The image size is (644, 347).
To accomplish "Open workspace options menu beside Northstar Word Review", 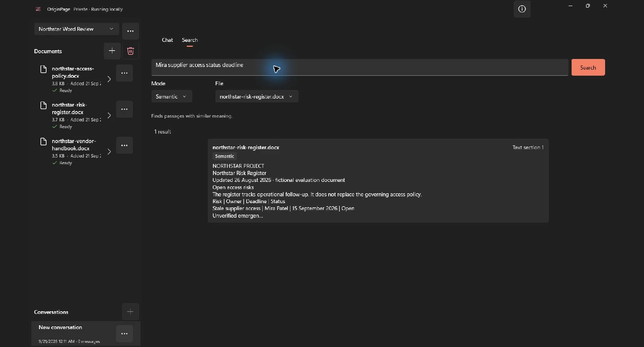I will point(130,31).
